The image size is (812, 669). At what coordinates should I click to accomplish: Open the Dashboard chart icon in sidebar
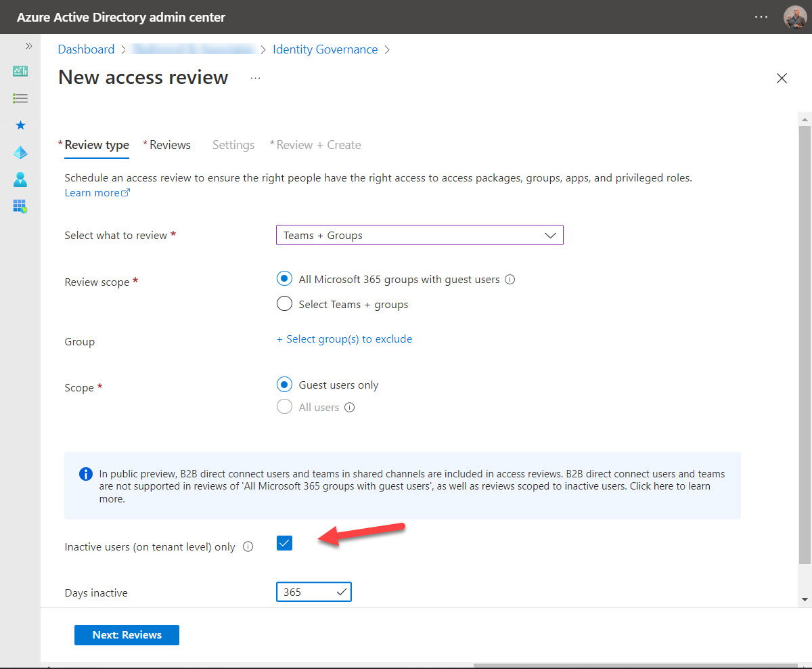tap(20, 71)
